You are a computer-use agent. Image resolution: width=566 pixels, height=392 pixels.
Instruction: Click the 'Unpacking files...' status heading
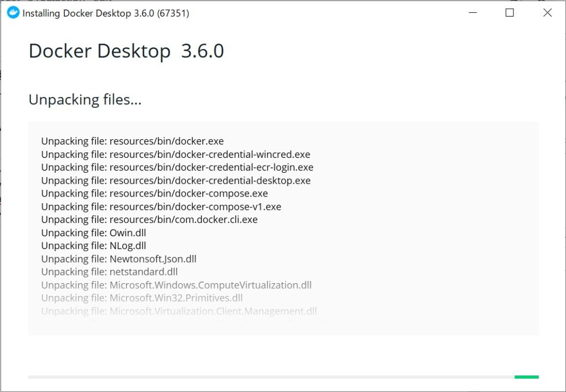[x=85, y=99]
